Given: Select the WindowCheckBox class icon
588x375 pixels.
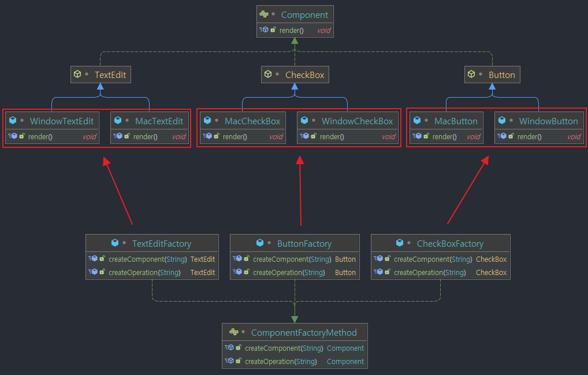Looking at the screenshot, I should (304, 120).
